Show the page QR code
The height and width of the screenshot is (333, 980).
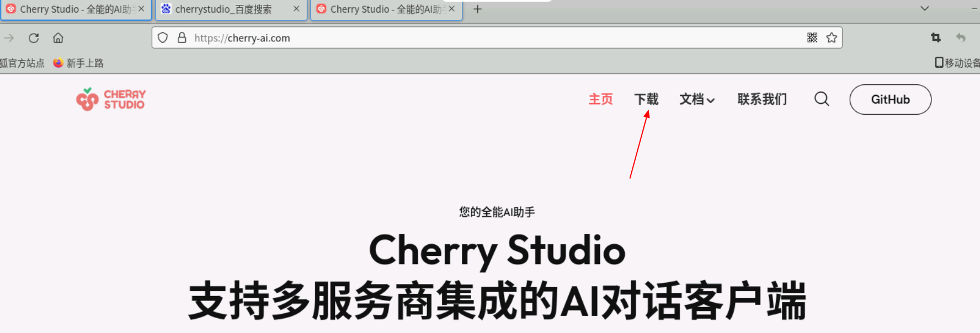(812, 37)
